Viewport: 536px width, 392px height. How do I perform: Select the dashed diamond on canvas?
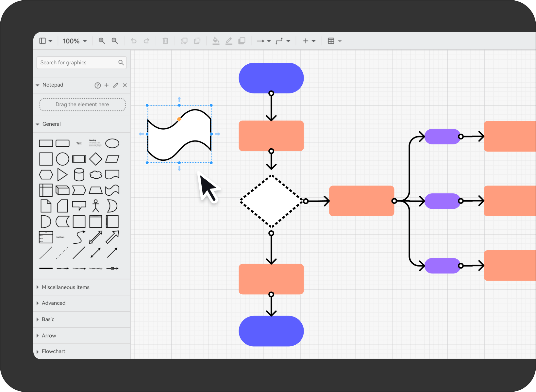coord(271,201)
